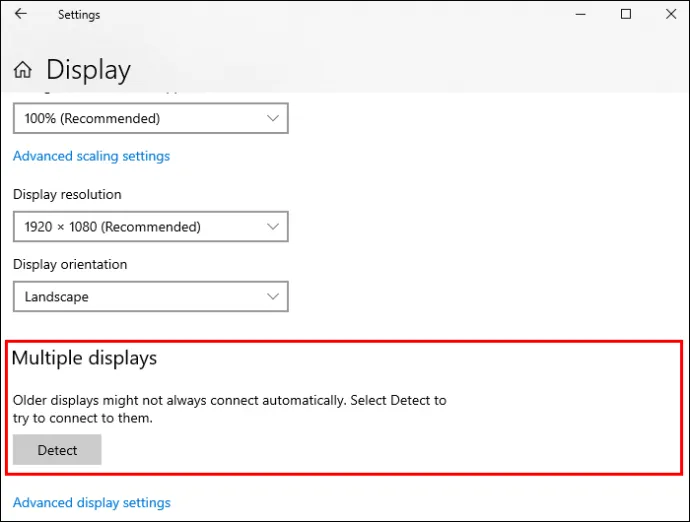Click the Display orientation label
This screenshot has width=690, height=522.
70,265
